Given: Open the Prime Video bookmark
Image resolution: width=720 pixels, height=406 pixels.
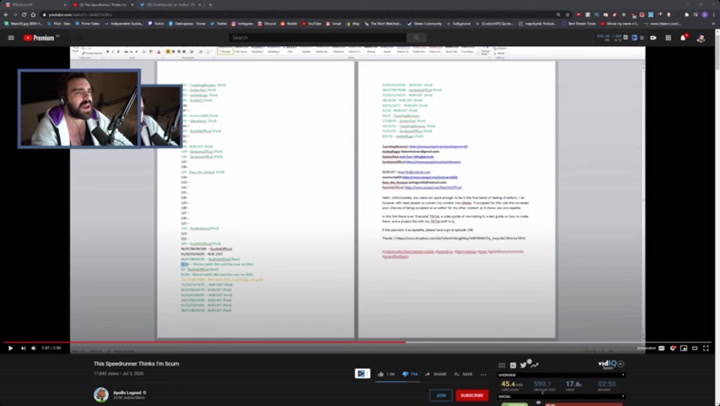Looking at the screenshot, I should tap(87, 23).
